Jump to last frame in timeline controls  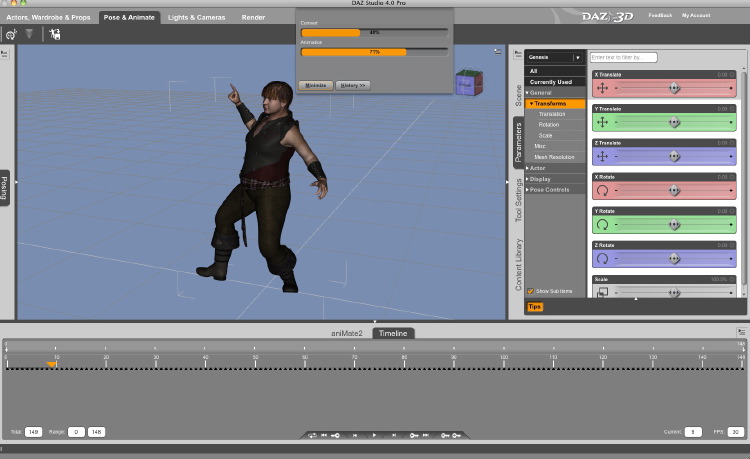click(425, 435)
